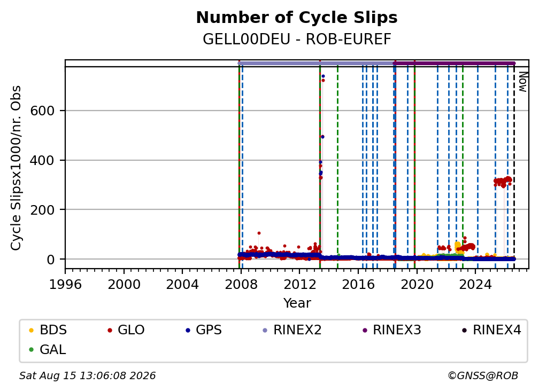Click the dark purple RINEX3 bar atop the chart
The width and height of the screenshot is (539, 392).
click(x=454, y=64)
